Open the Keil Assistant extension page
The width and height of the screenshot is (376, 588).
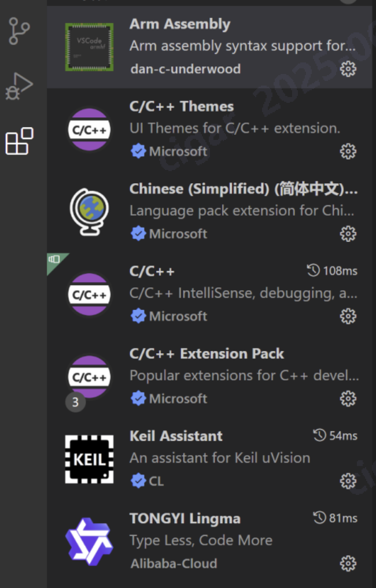click(209, 459)
